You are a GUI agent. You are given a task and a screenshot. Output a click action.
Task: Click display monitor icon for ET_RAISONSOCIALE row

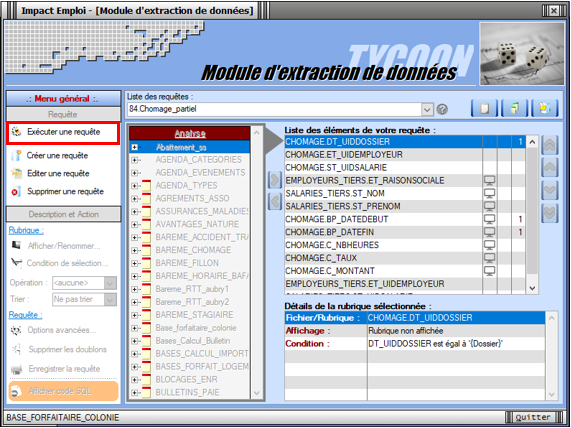pyautogui.click(x=490, y=180)
